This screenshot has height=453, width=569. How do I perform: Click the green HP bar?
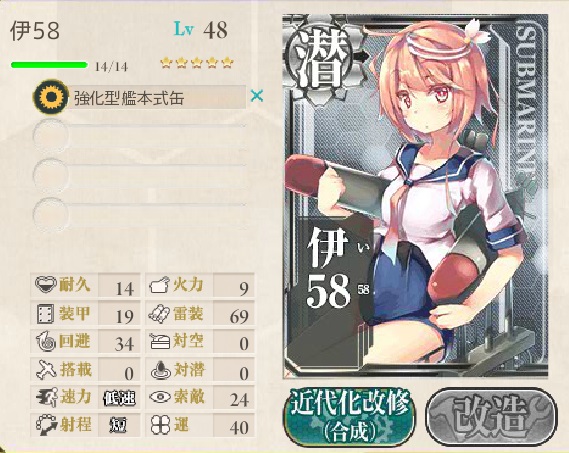point(49,65)
